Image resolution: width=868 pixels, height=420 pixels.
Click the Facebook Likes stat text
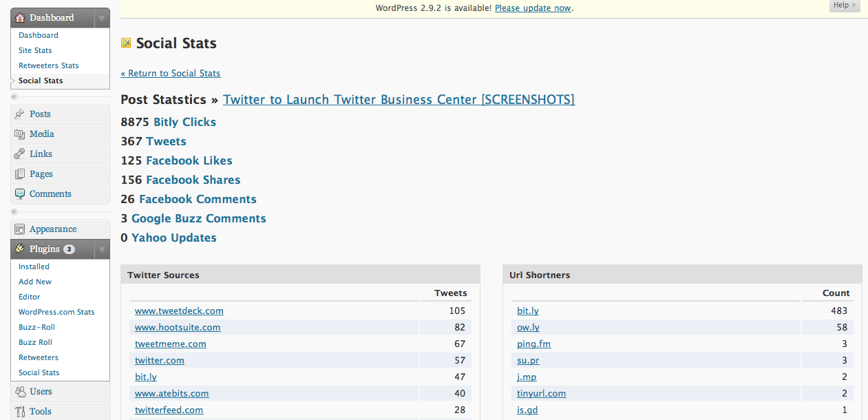(189, 160)
